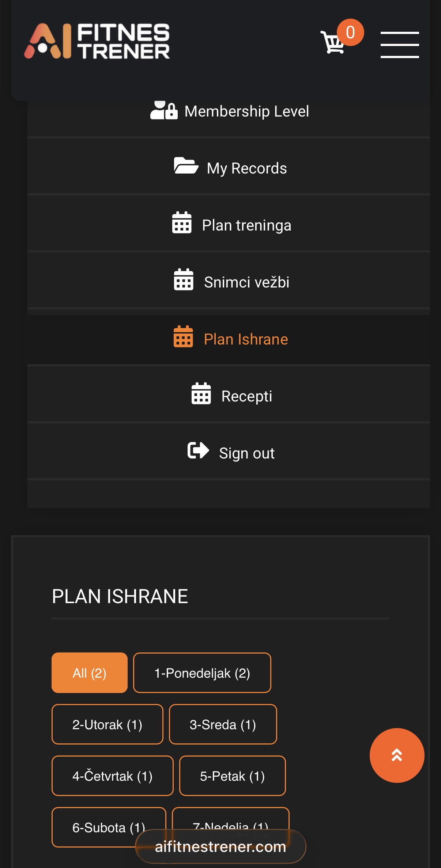Image resolution: width=441 pixels, height=868 pixels.
Task: Click the scroll-to-top double chevron button
Action: 397,755
